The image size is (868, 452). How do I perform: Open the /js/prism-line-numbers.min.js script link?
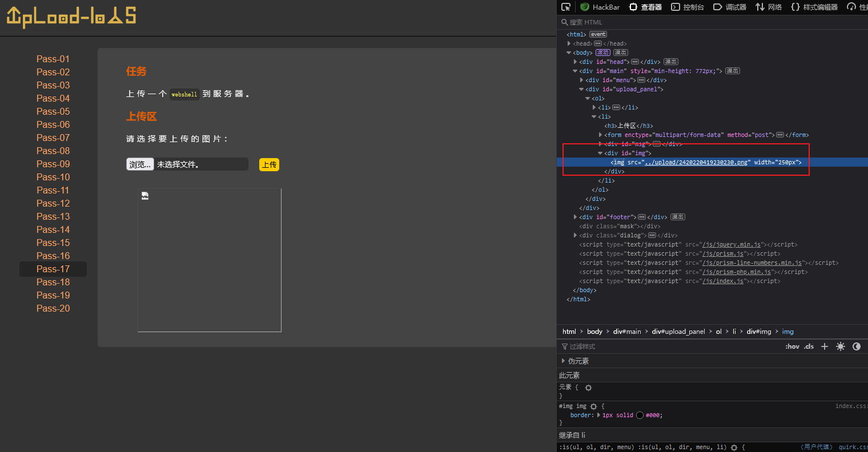(x=752, y=263)
